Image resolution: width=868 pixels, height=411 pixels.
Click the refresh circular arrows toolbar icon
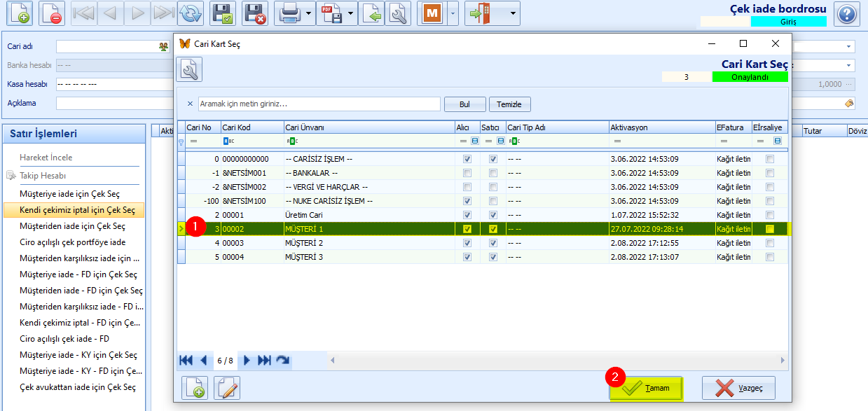click(x=191, y=13)
